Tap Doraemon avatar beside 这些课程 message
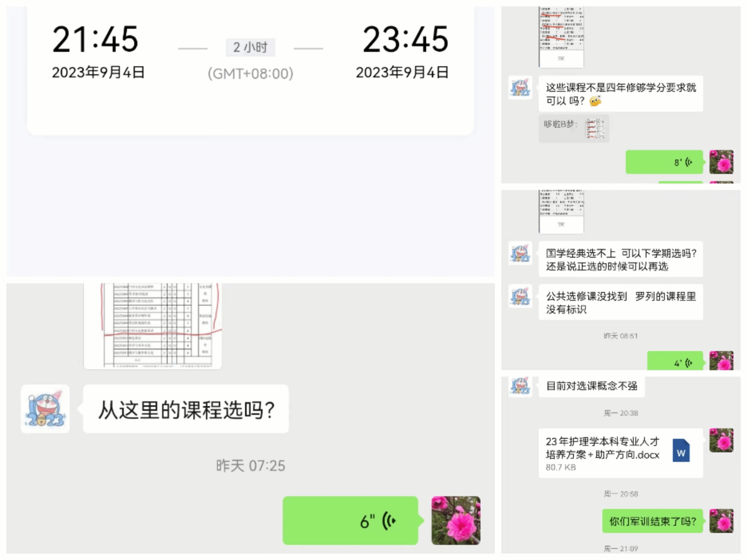This screenshot has height=560, width=747. tap(520, 88)
